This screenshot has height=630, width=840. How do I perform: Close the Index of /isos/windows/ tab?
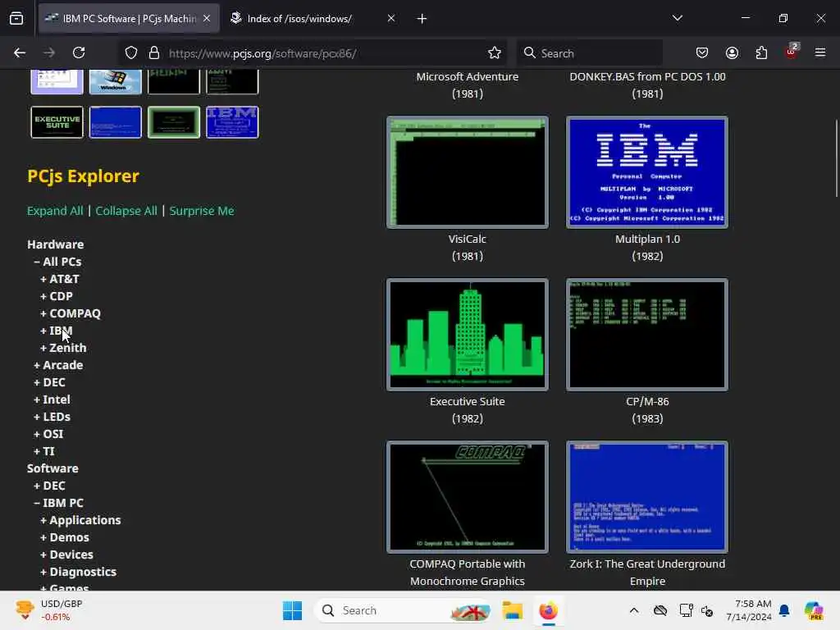(391, 18)
